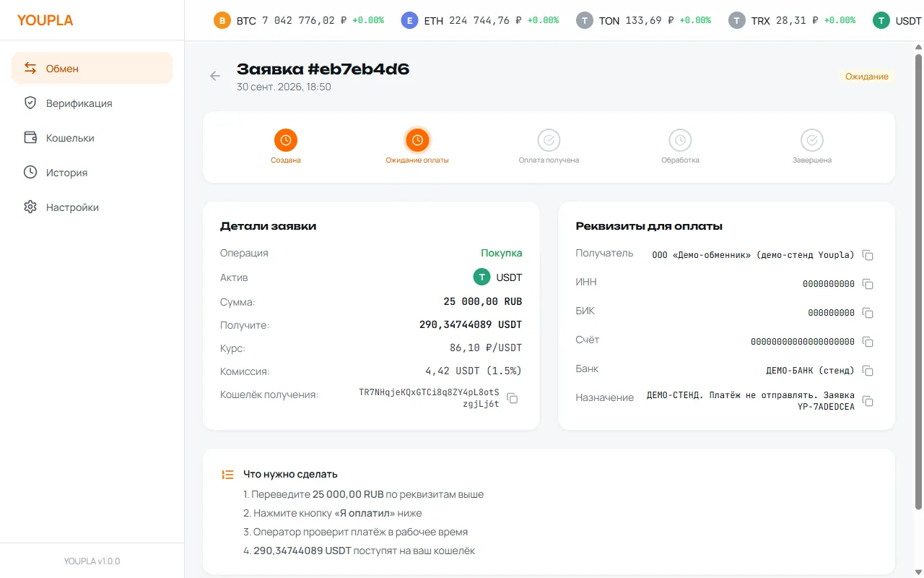Image resolution: width=924 pixels, height=578 pixels.
Task: Open the История section
Action: [x=92, y=172]
